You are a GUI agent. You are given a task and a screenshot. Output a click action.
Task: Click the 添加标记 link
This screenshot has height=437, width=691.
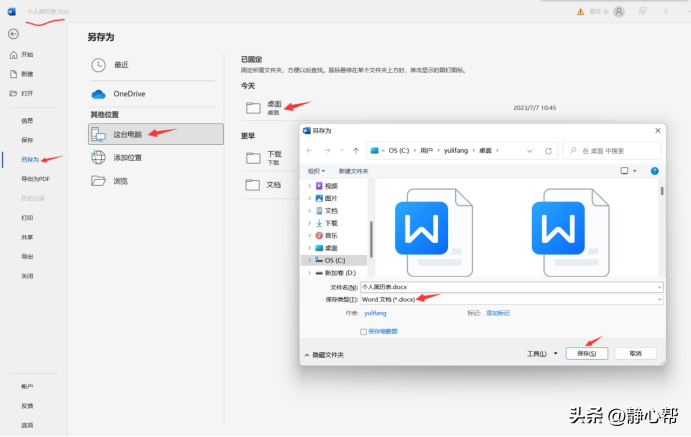click(498, 313)
